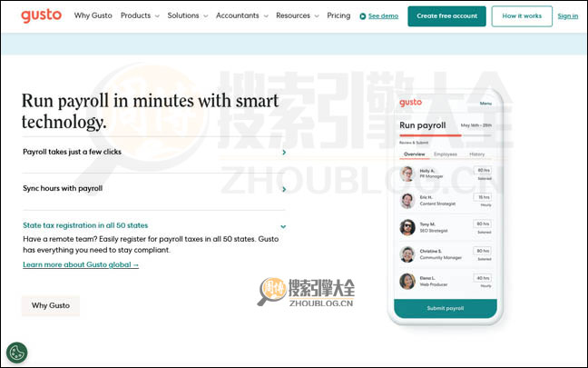Image resolution: width=588 pixels, height=368 pixels.
Task: Expand the Products dropdown arrow
Action: (x=157, y=16)
